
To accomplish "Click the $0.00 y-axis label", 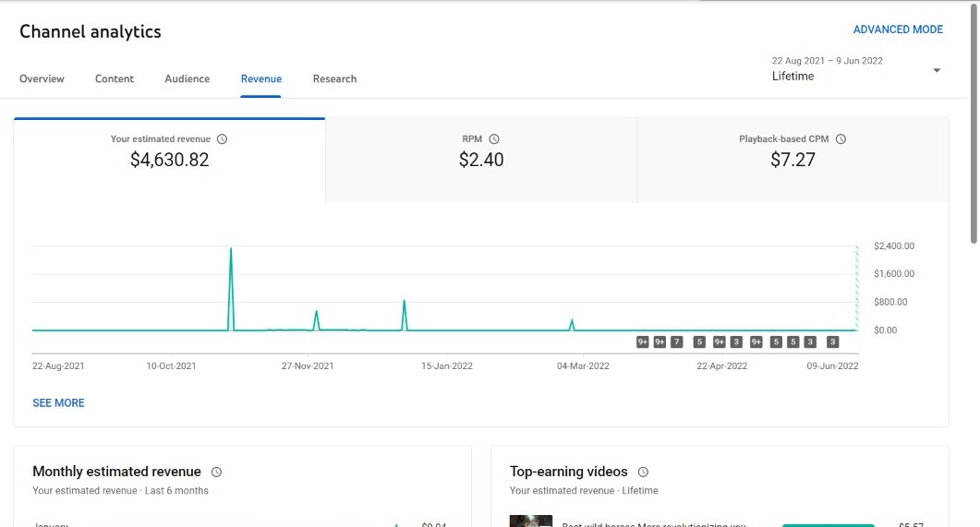I will tap(885, 329).
